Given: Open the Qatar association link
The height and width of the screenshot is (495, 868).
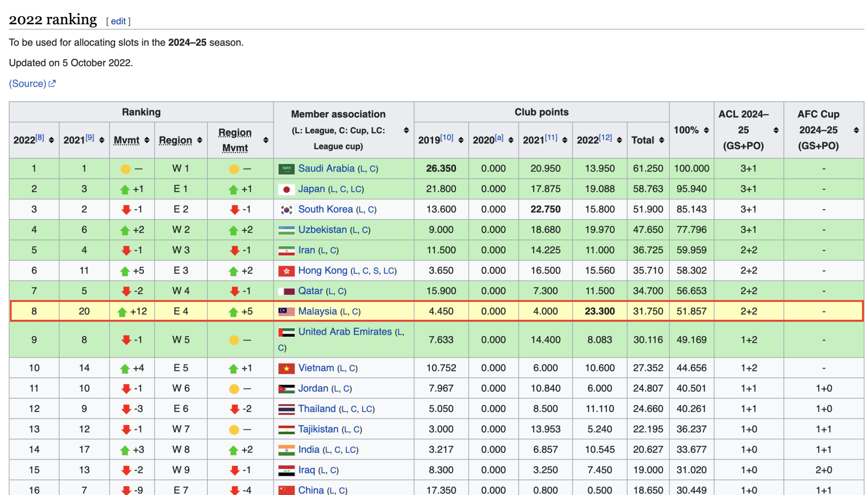Looking at the screenshot, I should [x=310, y=291].
